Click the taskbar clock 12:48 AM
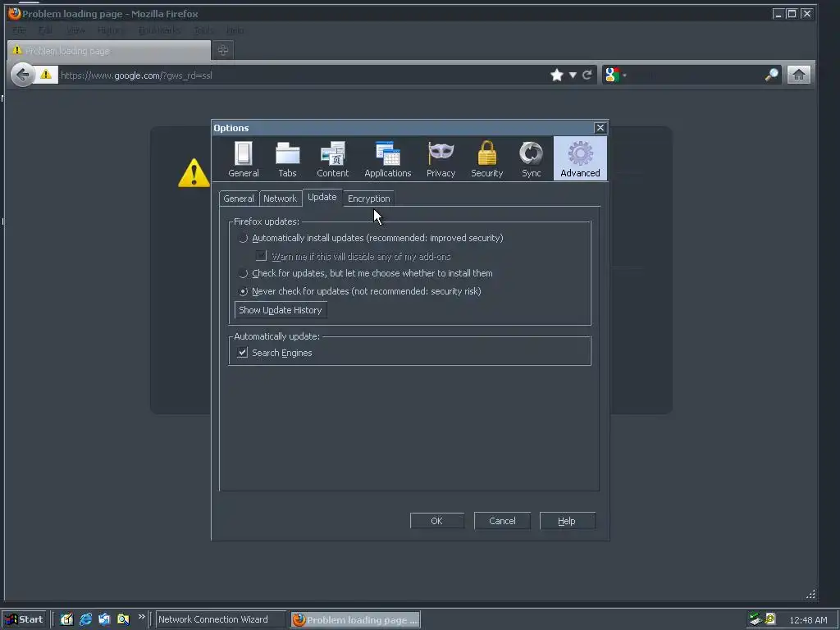The height and width of the screenshot is (630, 840). tap(808, 620)
